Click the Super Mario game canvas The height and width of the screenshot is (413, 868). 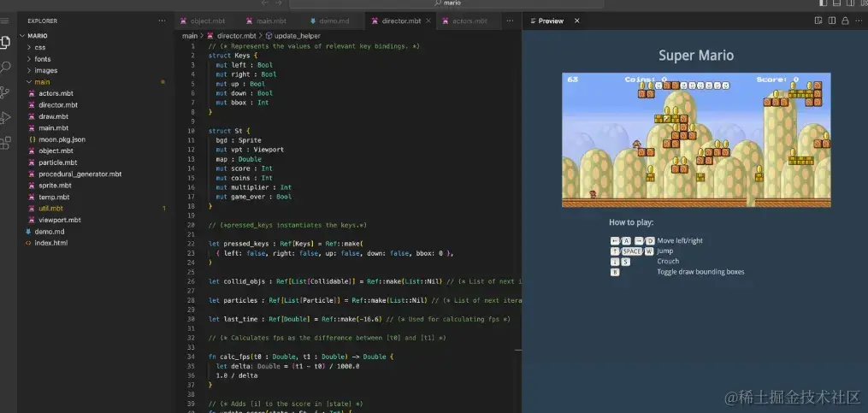696,140
